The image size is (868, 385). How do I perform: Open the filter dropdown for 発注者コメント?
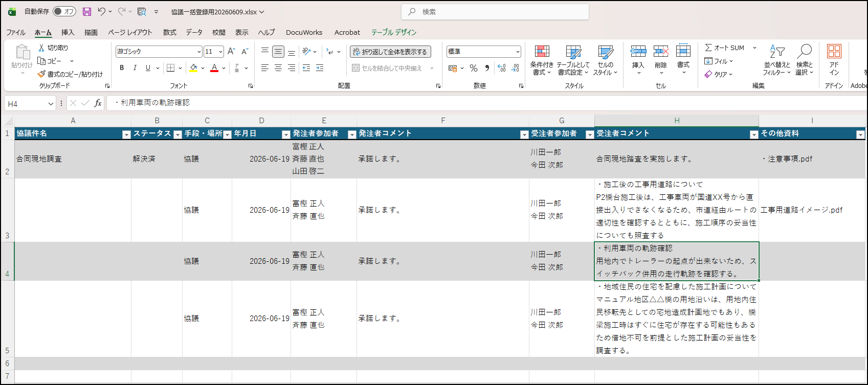point(524,134)
